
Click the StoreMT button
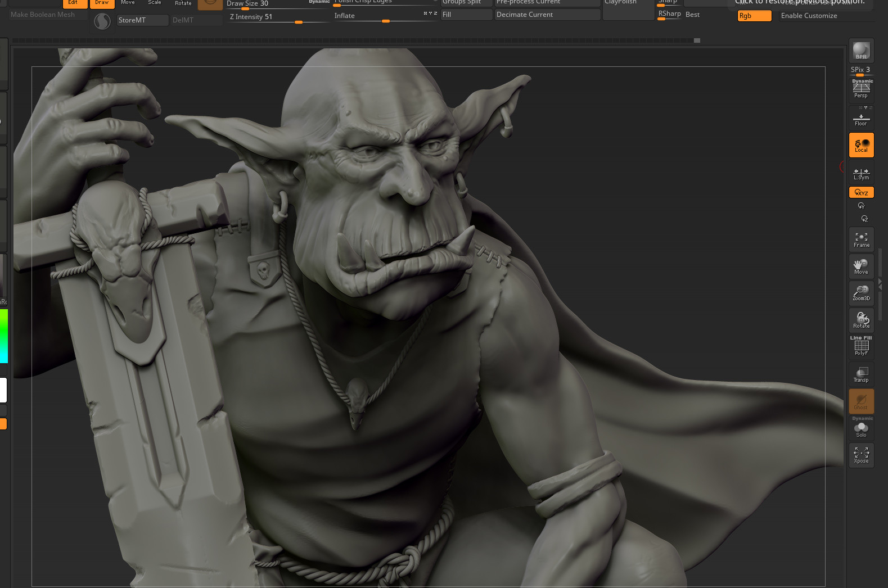(142, 20)
